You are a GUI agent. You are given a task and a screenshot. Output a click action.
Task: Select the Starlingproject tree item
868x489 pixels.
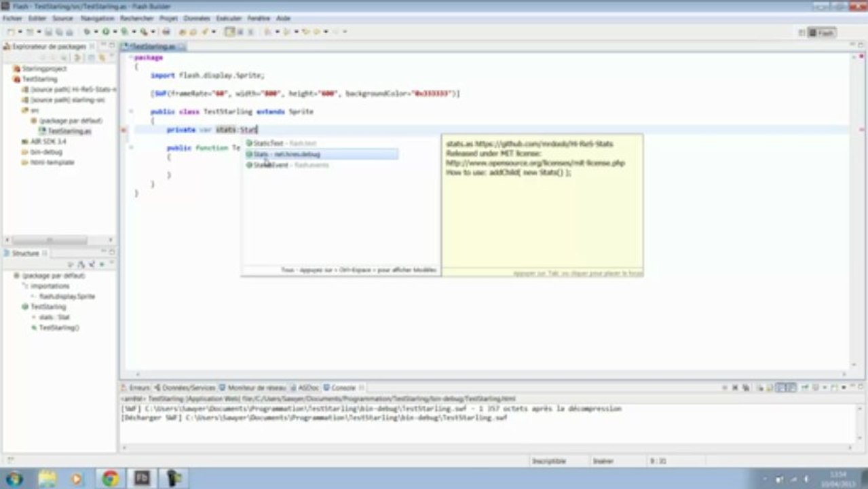click(x=41, y=69)
